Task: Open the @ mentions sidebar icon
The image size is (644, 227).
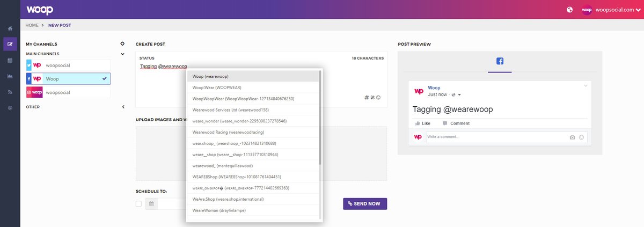Action: tap(10, 108)
